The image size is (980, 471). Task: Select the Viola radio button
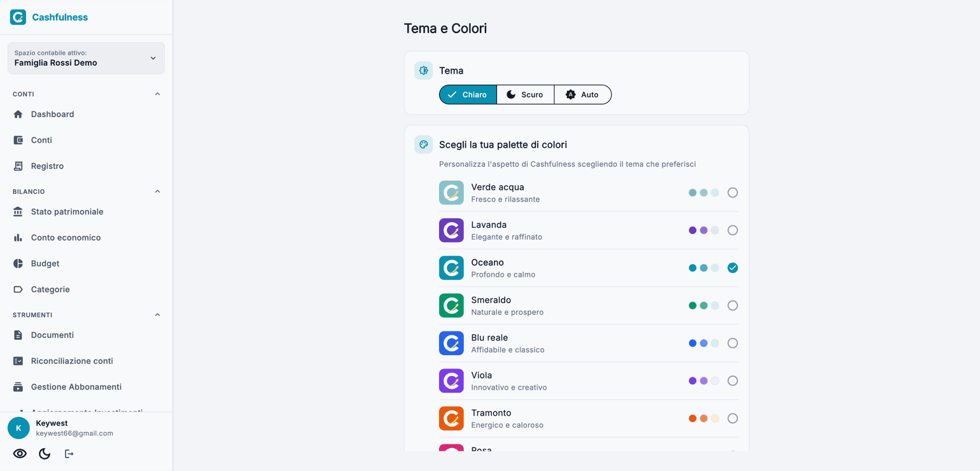(732, 381)
